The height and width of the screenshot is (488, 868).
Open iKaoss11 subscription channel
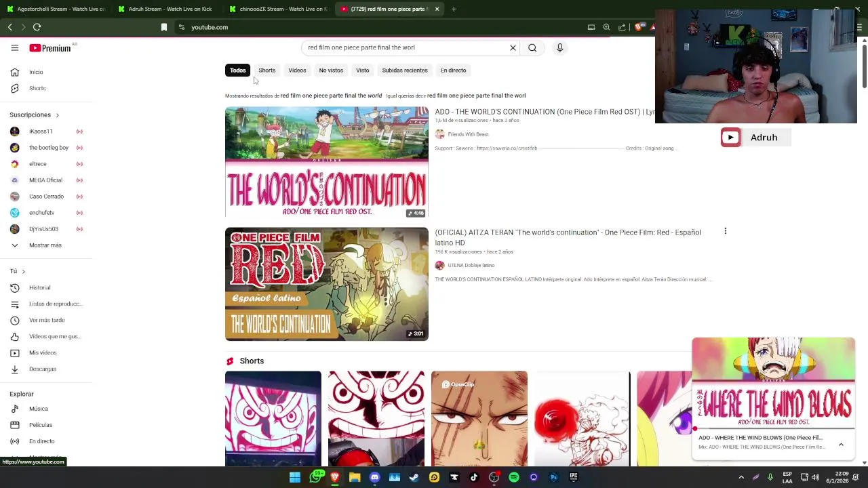click(x=47, y=131)
